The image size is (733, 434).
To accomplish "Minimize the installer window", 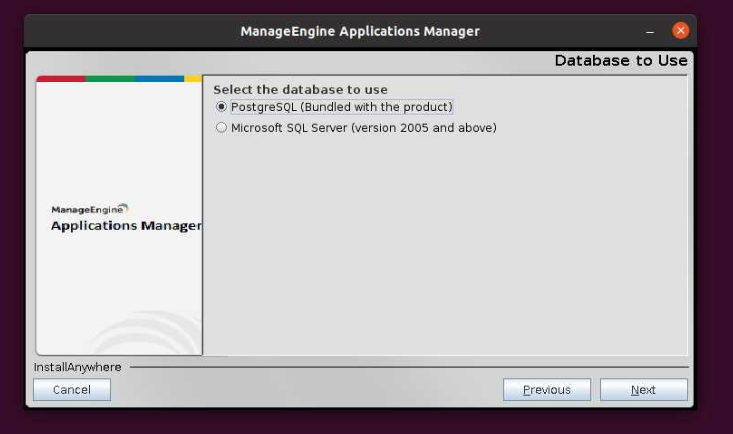I will click(650, 31).
